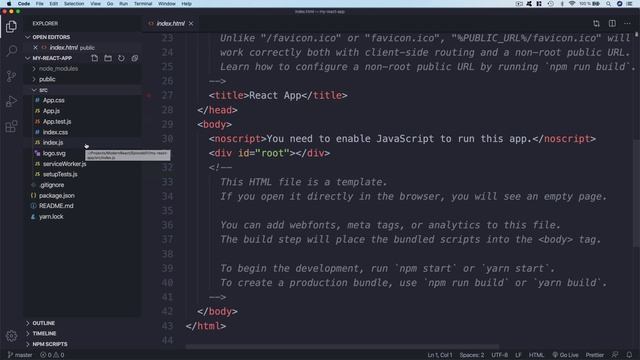The height and width of the screenshot is (360, 640).
Task: Open App.css in the file tree
Action: click(53, 100)
